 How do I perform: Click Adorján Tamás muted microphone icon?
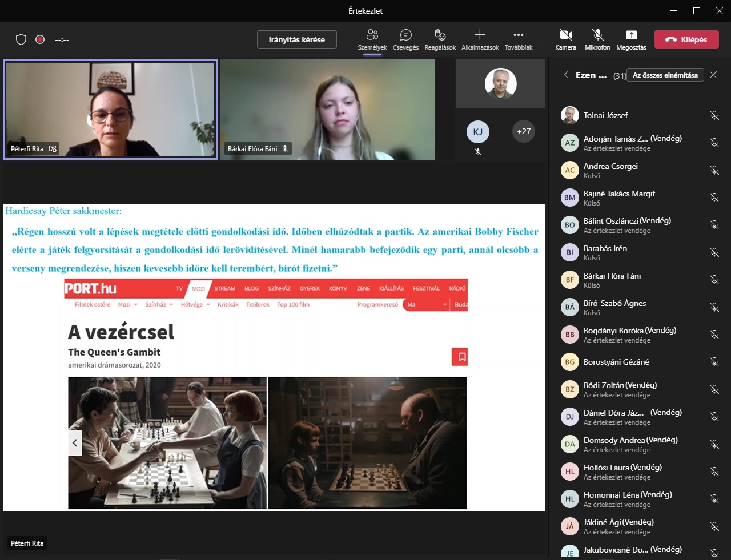[714, 143]
